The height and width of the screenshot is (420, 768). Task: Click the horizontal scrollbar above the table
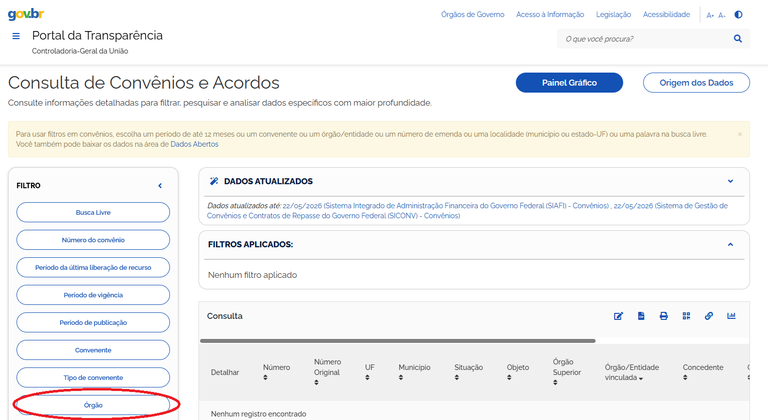[398, 341]
